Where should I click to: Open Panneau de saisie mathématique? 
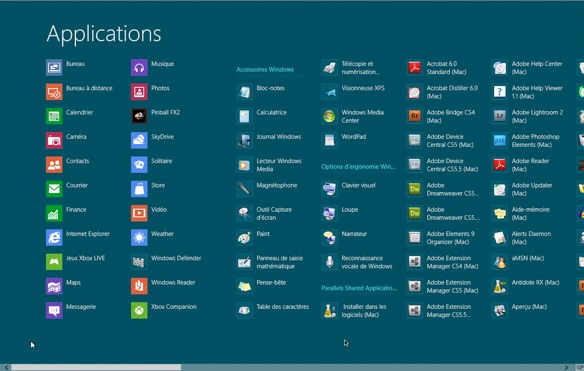coord(244,261)
